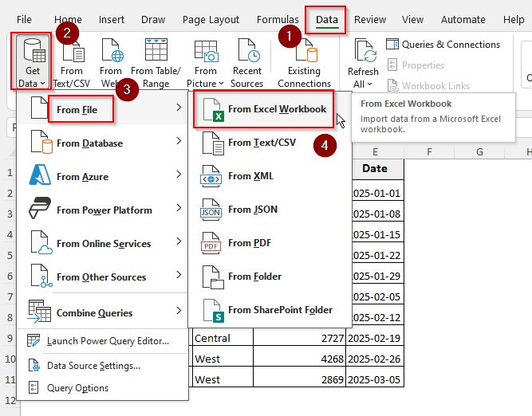Switch to the Formulas tab
Viewport: 532px width, 416px height.
coord(278,20)
